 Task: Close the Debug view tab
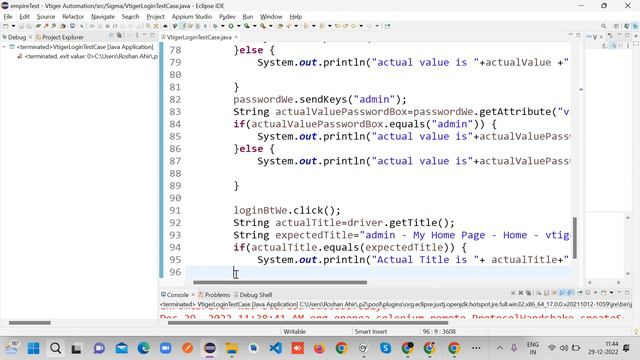[x=30, y=37]
